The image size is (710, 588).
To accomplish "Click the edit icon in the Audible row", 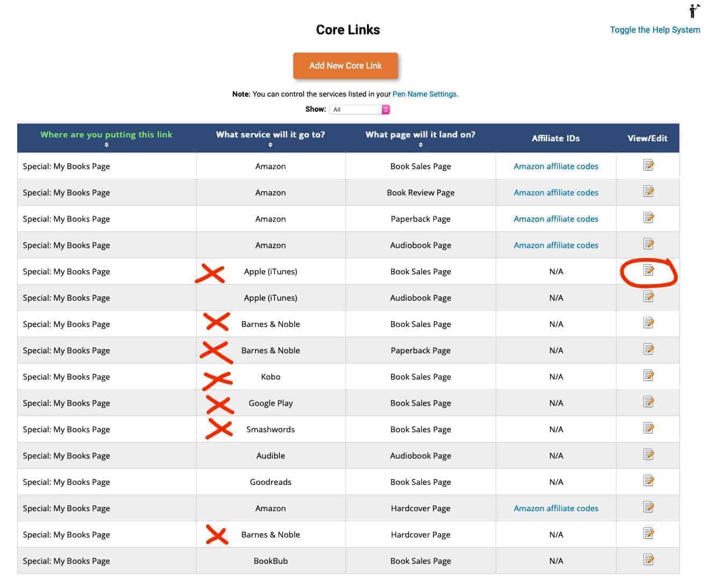I will 648,454.
